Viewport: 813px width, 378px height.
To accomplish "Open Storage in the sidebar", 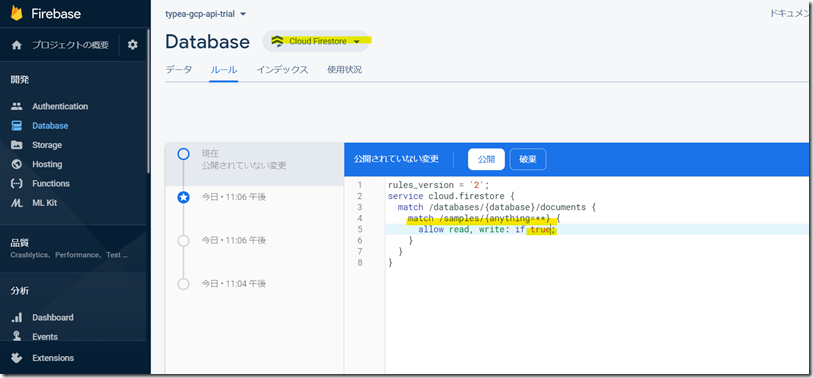I will pos(47,145).
